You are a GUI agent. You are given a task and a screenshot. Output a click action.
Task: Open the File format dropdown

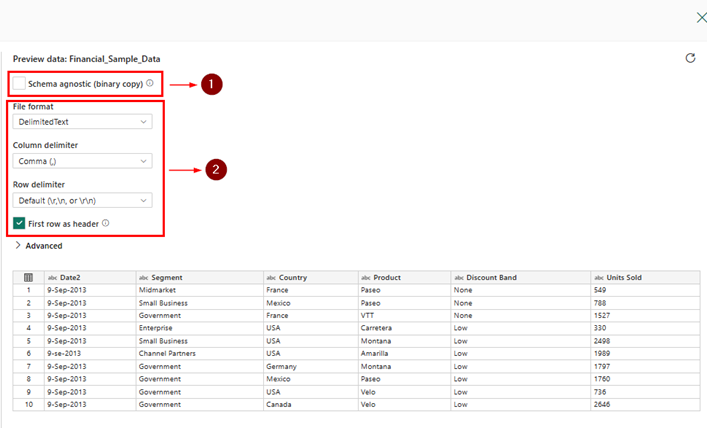tap(83, 122)
